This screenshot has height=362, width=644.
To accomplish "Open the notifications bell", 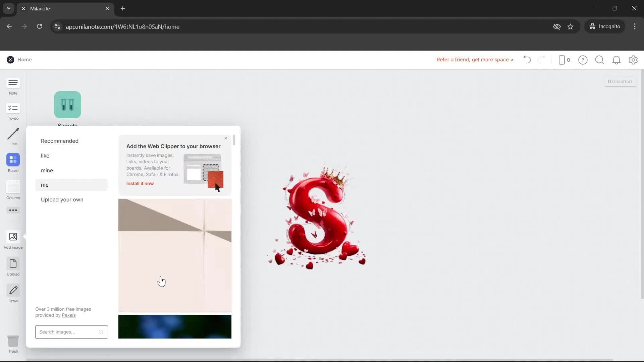I will coord(617,60).
